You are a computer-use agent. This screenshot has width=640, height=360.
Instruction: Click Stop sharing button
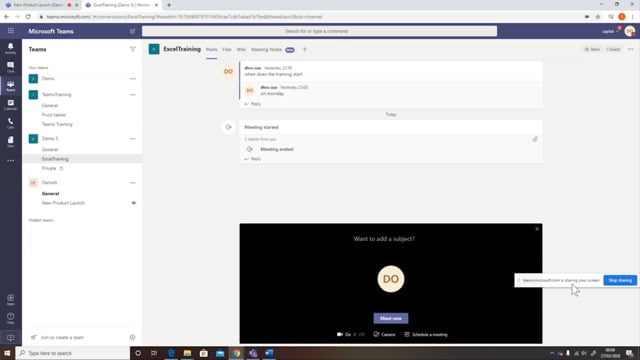point(620,280)
